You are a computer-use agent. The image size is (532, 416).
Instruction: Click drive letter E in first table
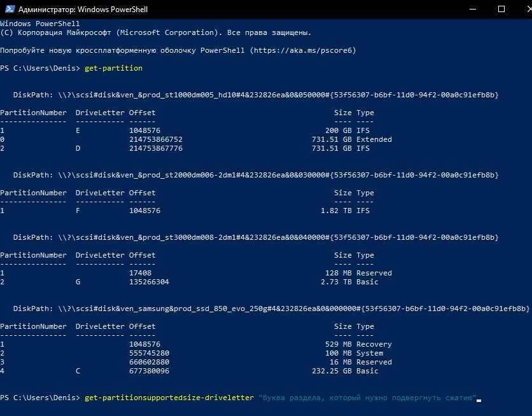[78, 130]
